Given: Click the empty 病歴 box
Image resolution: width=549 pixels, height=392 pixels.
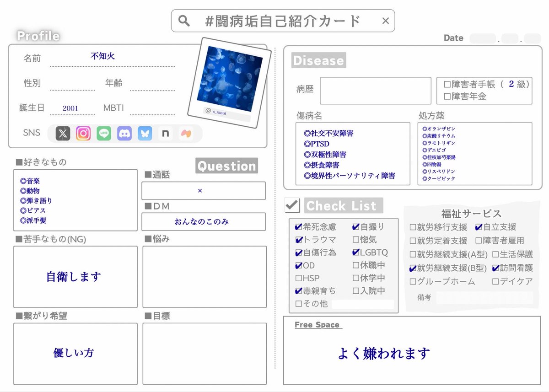Looking at the screenshot, I should point(375,91).
